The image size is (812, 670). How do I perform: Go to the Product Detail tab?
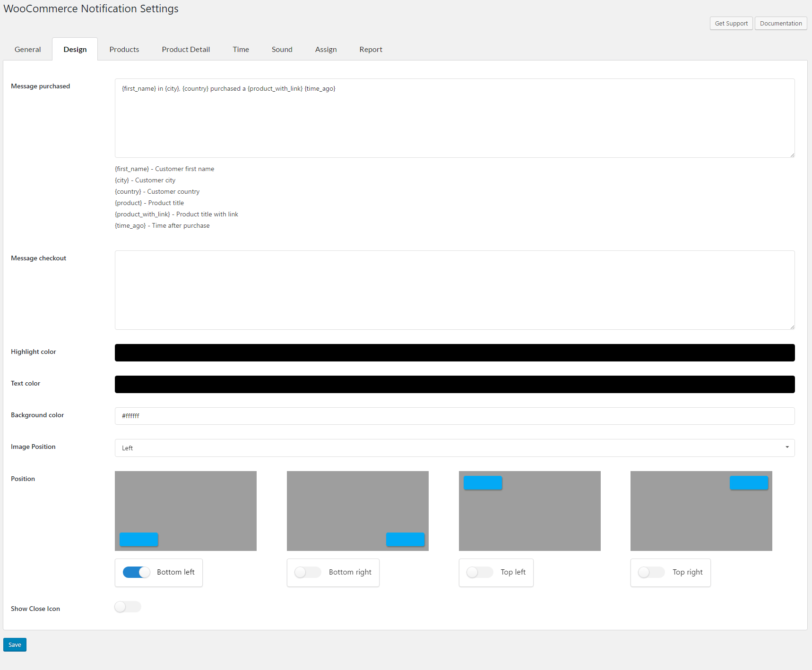click(186, 50)
